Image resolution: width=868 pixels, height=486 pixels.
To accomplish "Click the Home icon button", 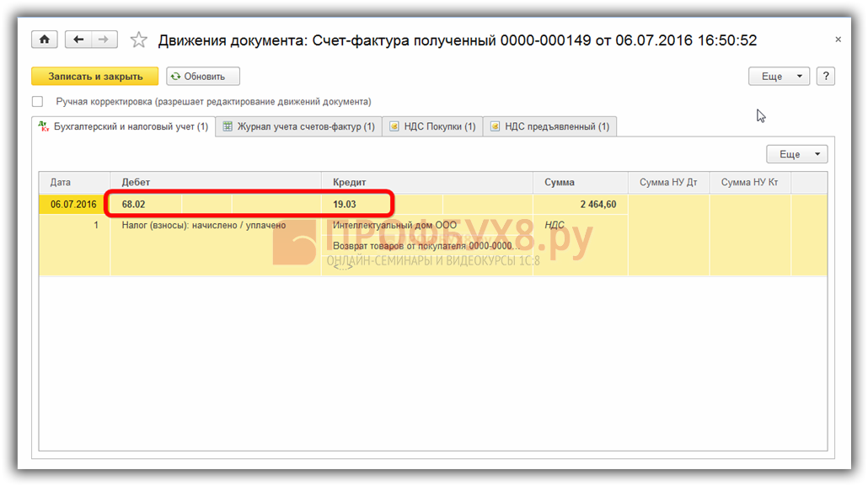I will tap(44, 40).
